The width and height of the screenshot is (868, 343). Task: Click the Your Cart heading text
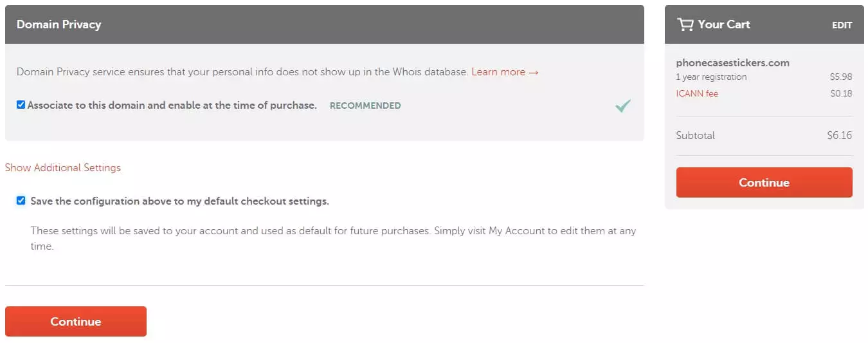(x=724, y=24)
